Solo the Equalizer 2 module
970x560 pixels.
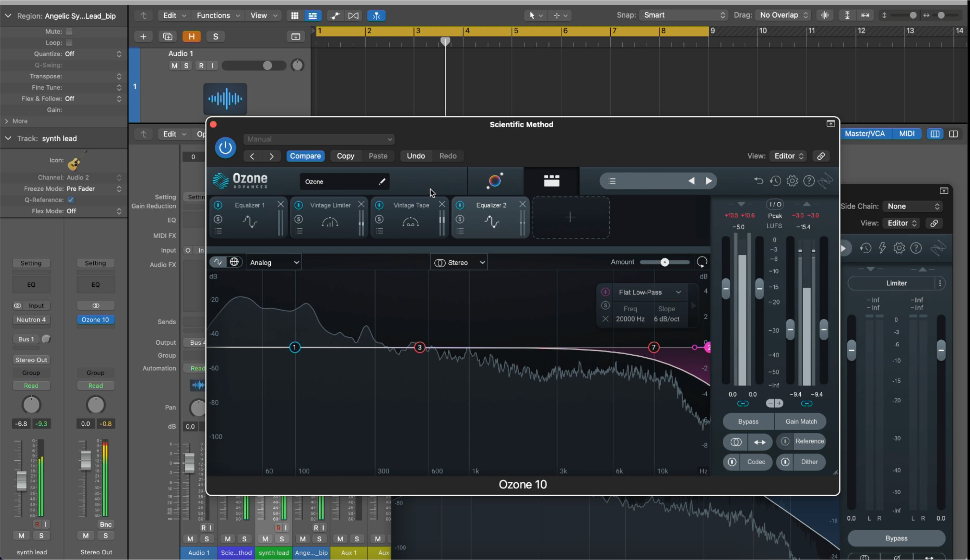tap(460, 219)
